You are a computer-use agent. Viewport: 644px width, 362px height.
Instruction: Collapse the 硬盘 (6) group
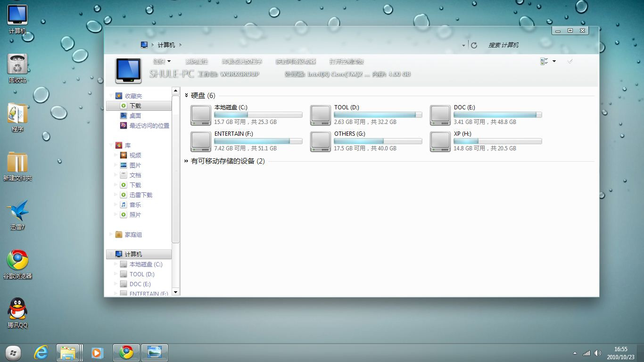[x=187, y=95]
